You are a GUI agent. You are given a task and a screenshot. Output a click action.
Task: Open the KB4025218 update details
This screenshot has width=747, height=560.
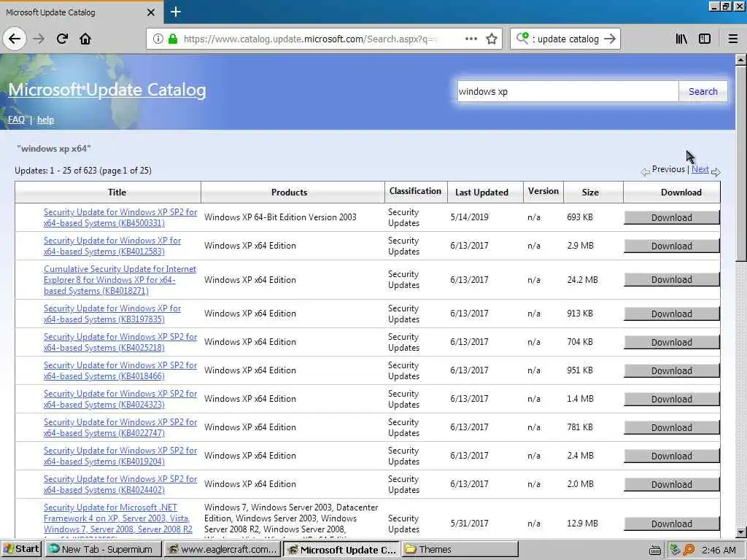coord(120,343)
